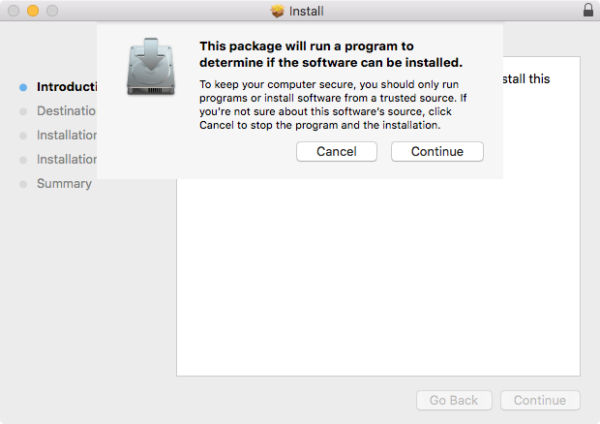Click the dimmed Continue button at the bottom right
This screenshot has width=600, height=424.
click(x=540, y=400)
